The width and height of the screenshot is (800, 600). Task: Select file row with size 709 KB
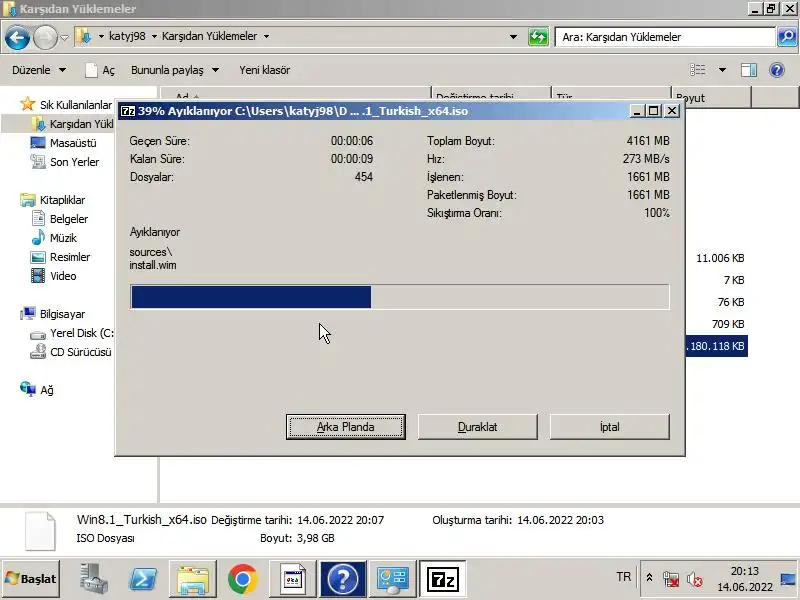tap(728, 324)
